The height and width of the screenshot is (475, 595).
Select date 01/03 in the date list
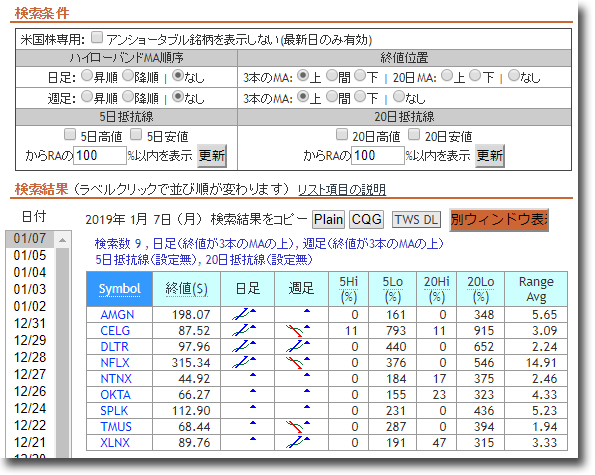click(x=30, y=289)
